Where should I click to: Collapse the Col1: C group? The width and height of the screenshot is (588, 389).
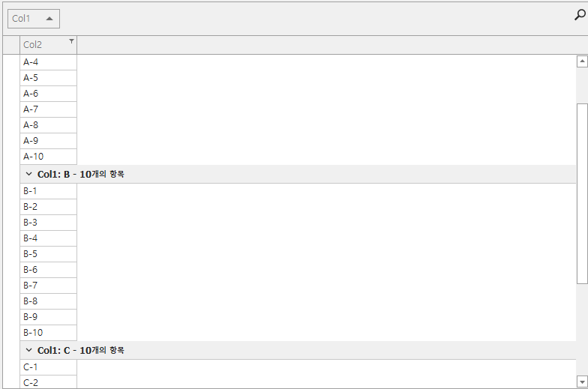(28, 351)
